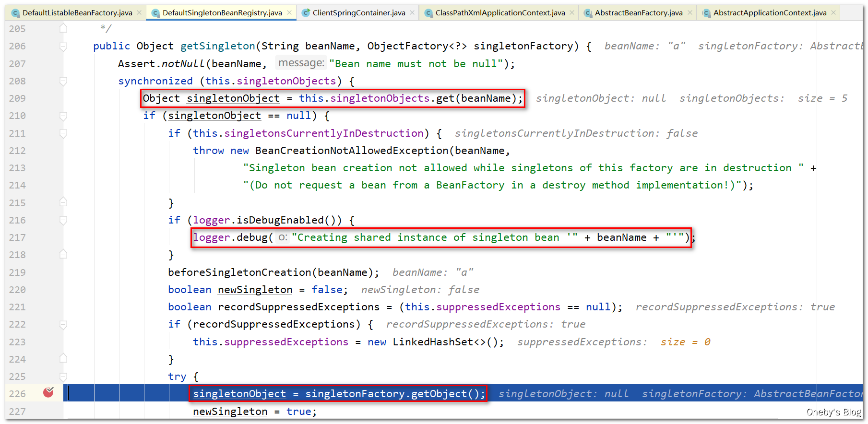868x424 pixels.
Task: Switch to DefaultListableBeanFactory.java tab
Action: pos(77,13)
